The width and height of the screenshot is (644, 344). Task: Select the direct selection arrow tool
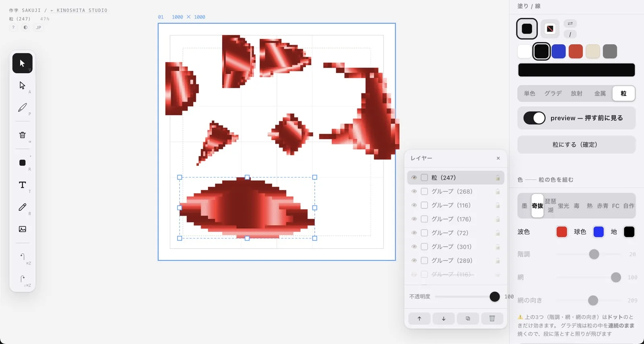coord(22,85)
